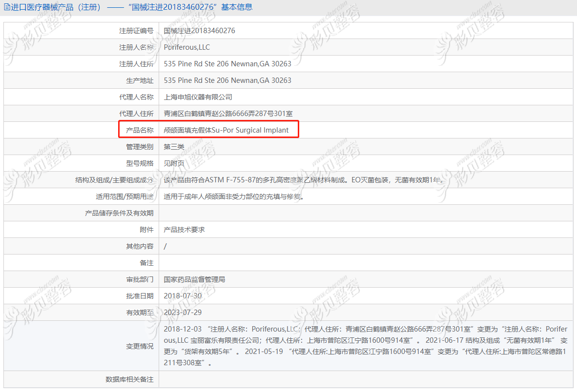577x392 pixels.
Task: Click the 注册人名称 label
Action: (x=136, y=47)
